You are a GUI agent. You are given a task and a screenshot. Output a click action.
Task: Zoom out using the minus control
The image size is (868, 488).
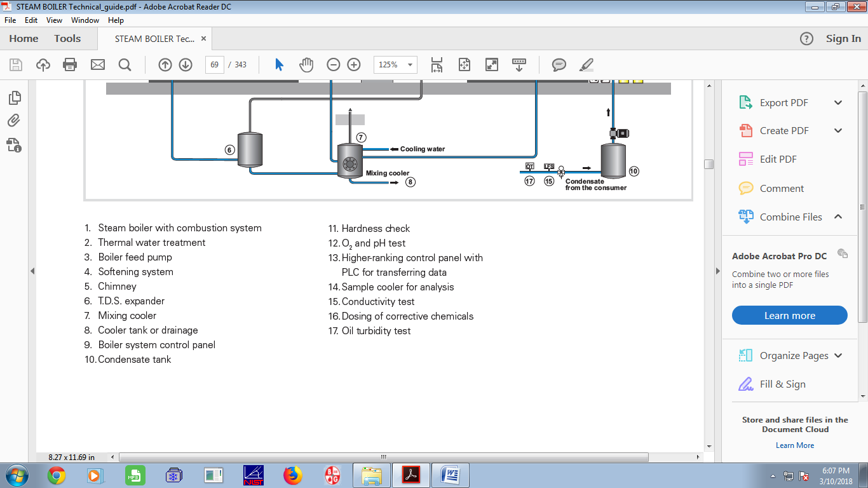333,64
